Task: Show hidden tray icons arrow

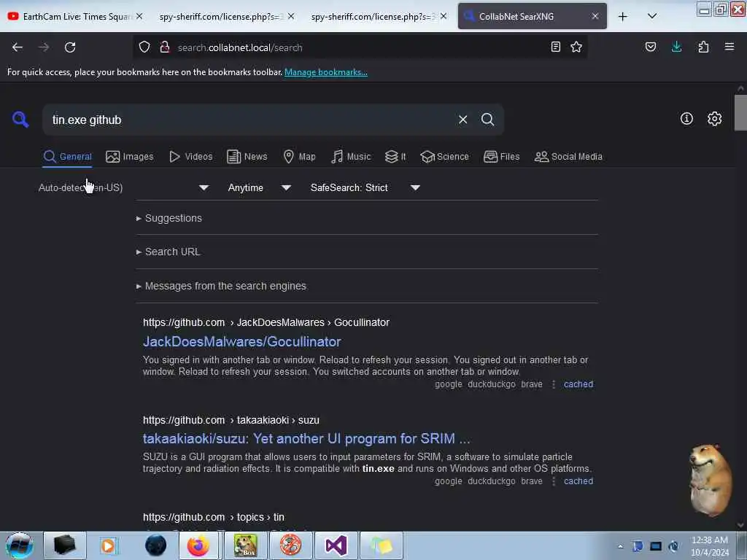Action: coord(620,547)
